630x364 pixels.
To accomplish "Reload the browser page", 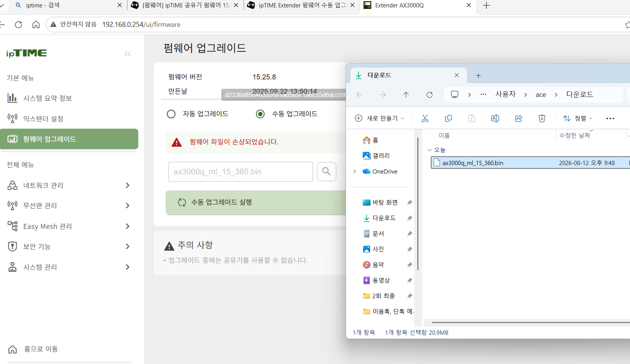I will pyautogui.click(x=18, y=25).
